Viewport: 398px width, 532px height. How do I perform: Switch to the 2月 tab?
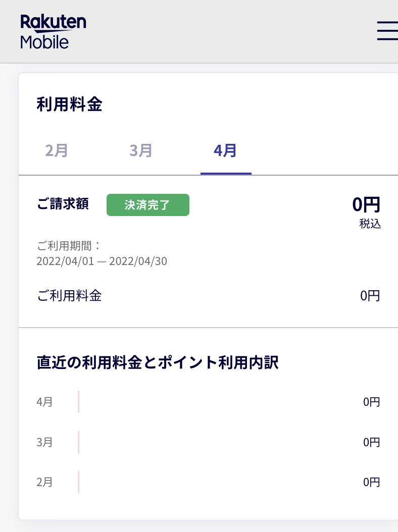click(x=57, y=150)
